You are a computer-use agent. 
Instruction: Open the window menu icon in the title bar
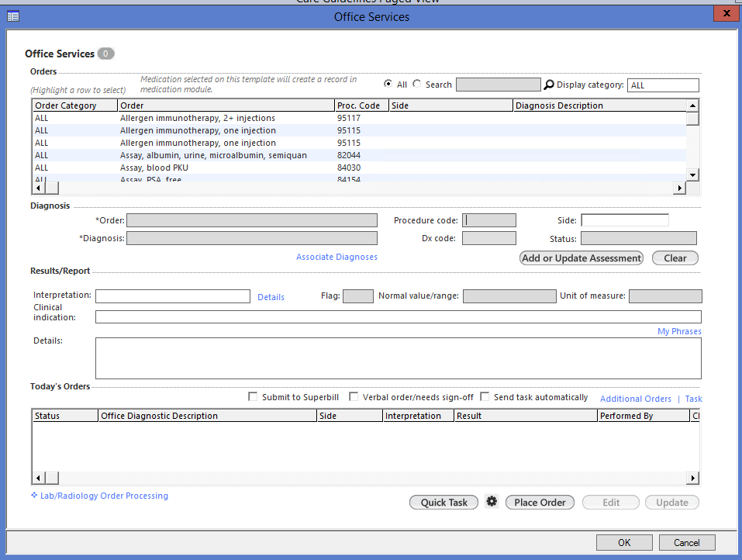[x=12, y=16]
